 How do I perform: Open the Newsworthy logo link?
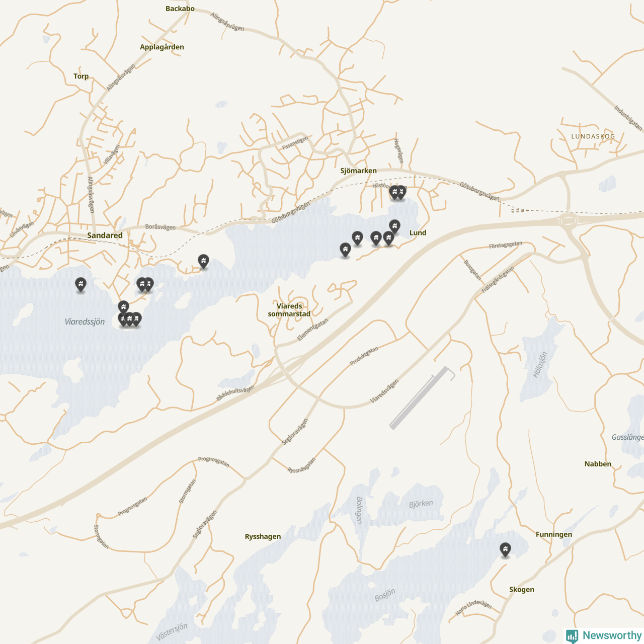[x=604, y=635]
